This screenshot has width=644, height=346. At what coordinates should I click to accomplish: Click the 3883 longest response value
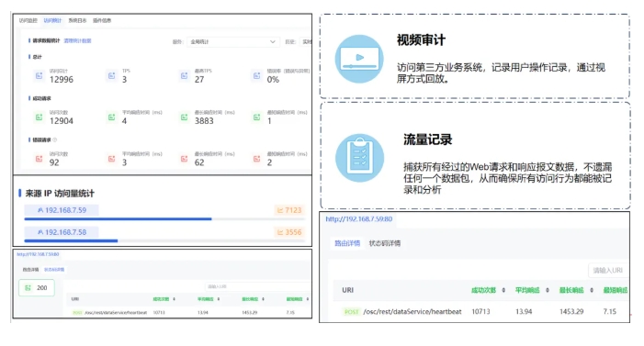click(x=204, y=121)
